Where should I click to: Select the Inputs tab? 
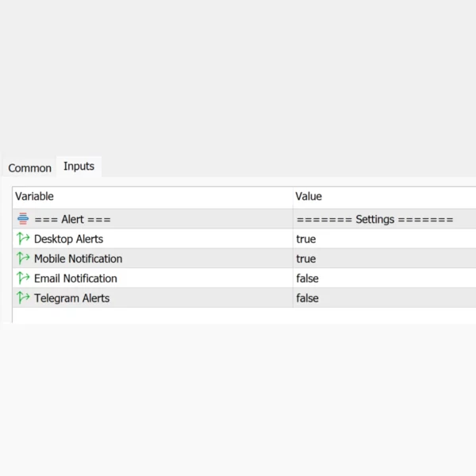[x=79, y=166]
